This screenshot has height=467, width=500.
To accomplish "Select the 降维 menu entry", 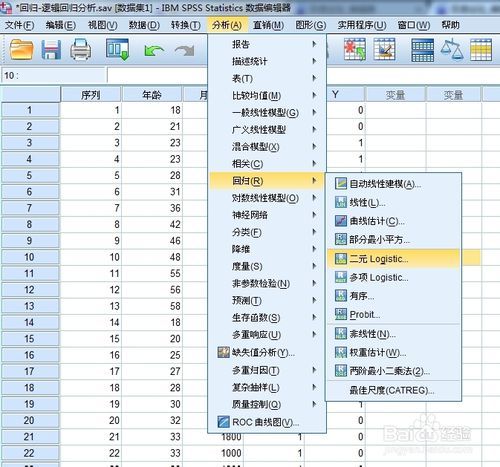I will click(x=267, y=249).
